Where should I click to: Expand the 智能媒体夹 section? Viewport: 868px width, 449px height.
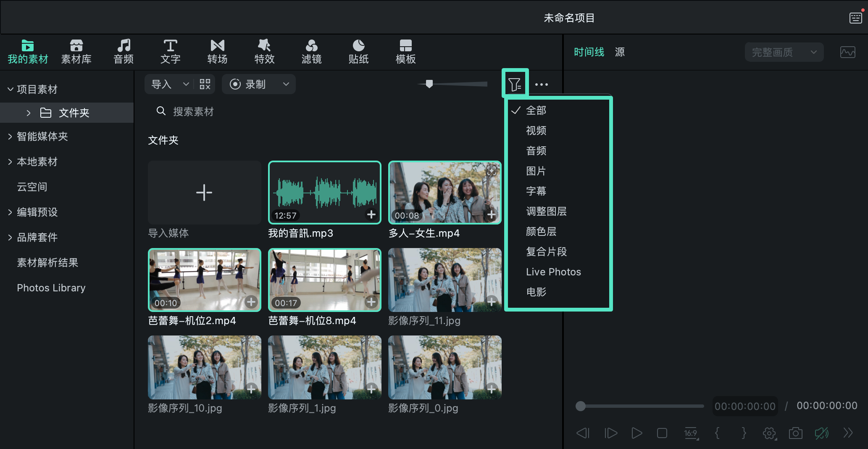click(10, 136)
